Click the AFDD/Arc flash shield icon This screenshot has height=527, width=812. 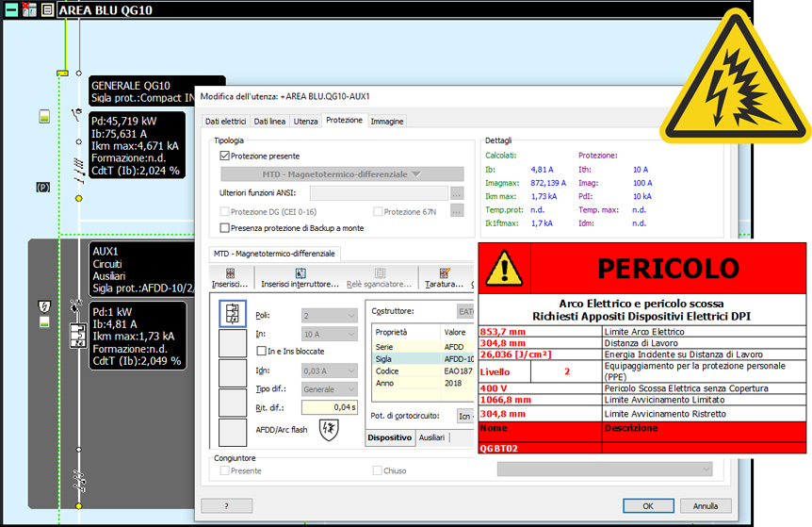point(329,428)
